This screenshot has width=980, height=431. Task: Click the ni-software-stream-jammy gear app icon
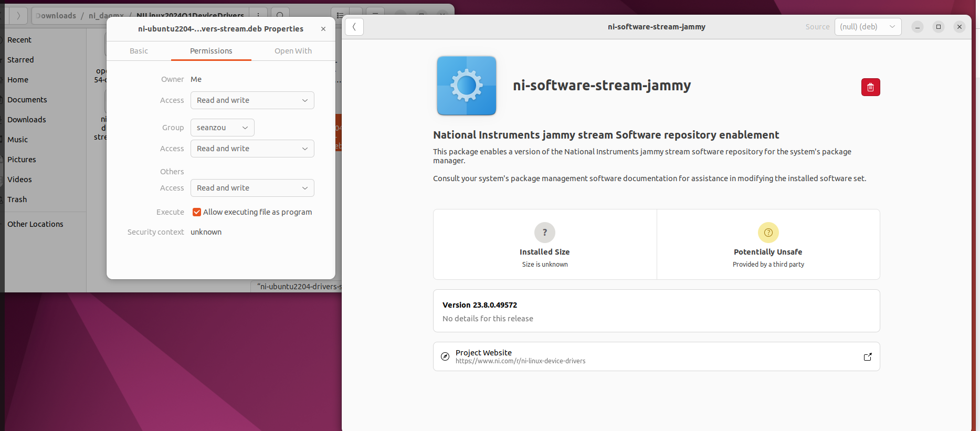pyautogui.click(x=466, y=86)
